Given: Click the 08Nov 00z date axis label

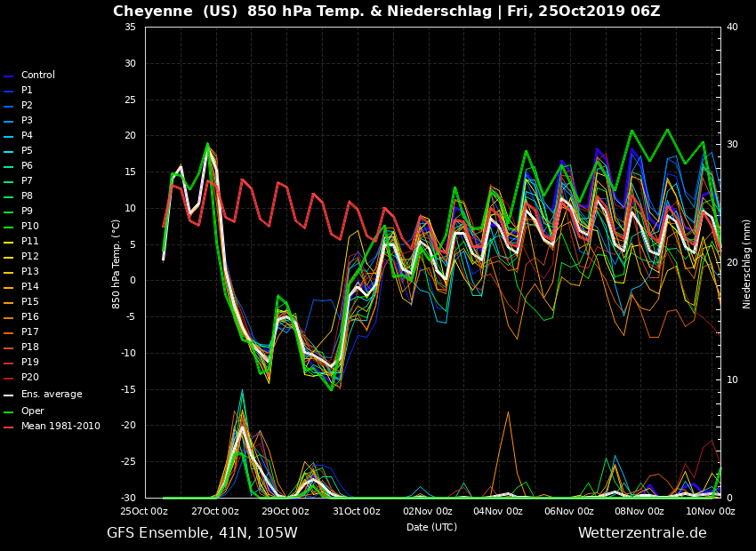Looking at the screenshot, I should pos(639,511).
